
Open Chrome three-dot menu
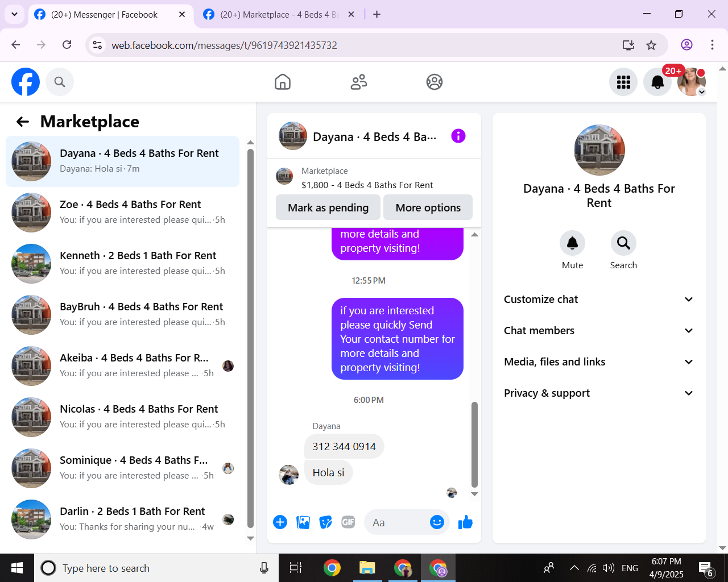[712, 45]
